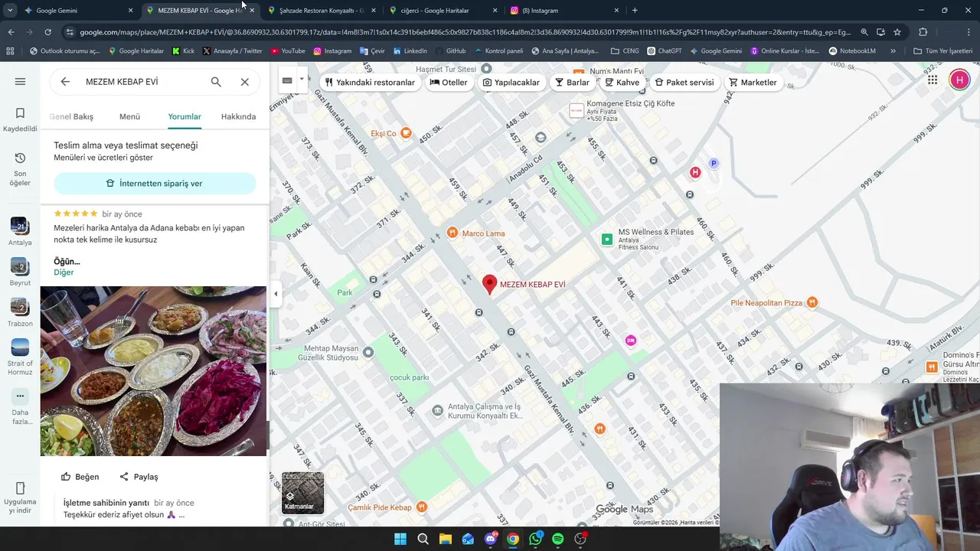Click Pile Neapolitan Pizza marker
Image resolution: width=980 pixels, height=551 pixels.
click(x=812, y=303)
